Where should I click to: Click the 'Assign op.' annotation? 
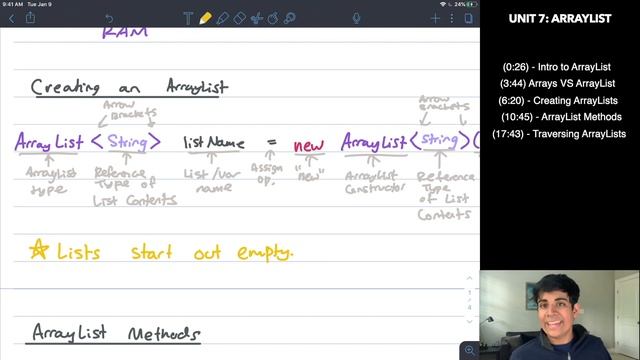click(x=266, y=173)
